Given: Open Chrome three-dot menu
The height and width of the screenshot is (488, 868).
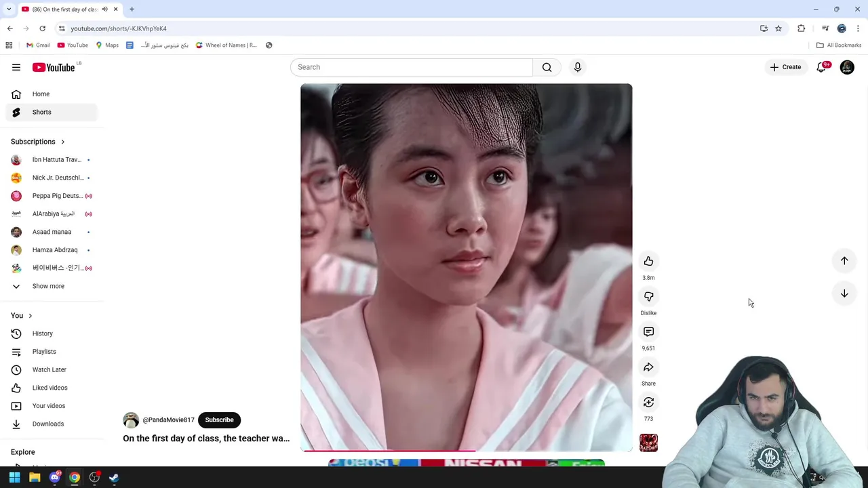Looking at the screenshot, I should 858,28.
